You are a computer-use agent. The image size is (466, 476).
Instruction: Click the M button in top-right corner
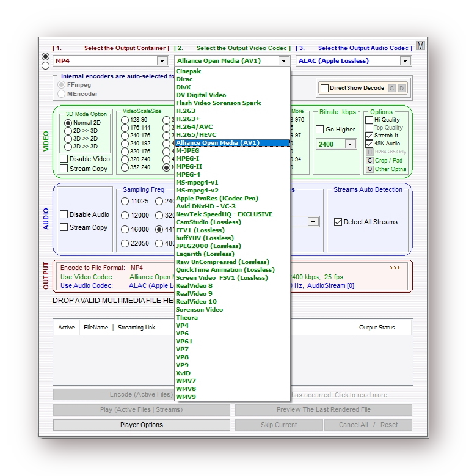(x=420, y=46)
